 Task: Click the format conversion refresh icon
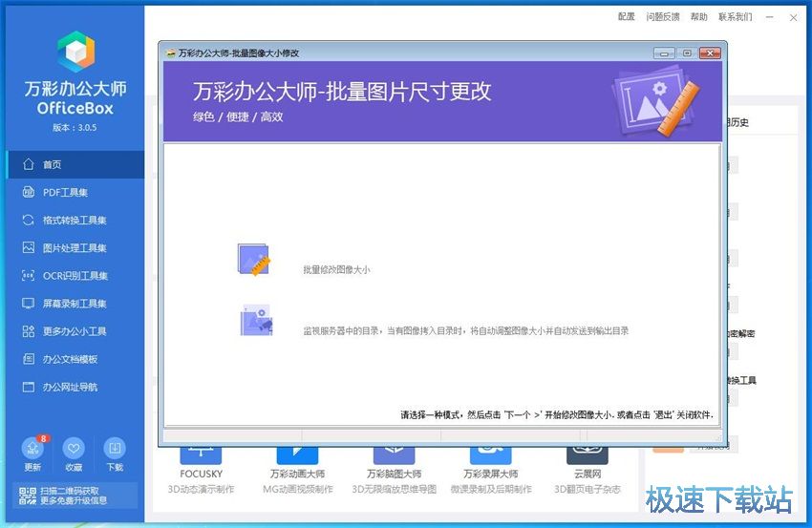coord(29,220)
